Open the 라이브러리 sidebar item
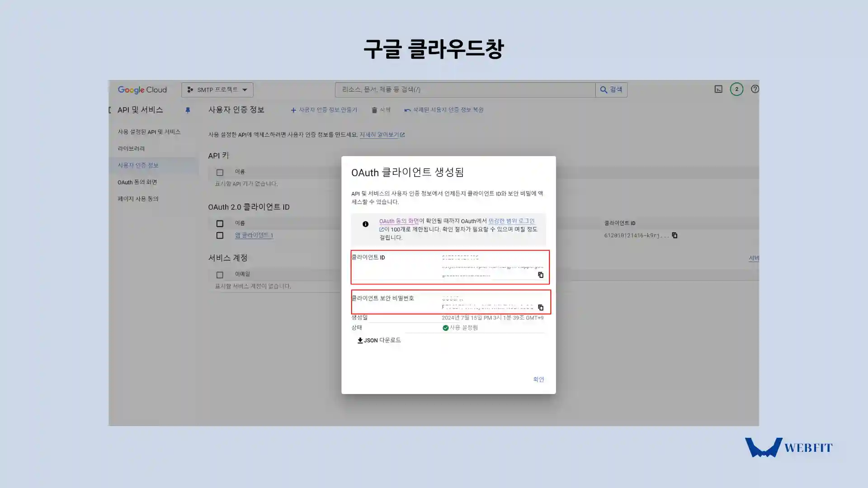The image size is (868, 488). click(x=131, y=149)
